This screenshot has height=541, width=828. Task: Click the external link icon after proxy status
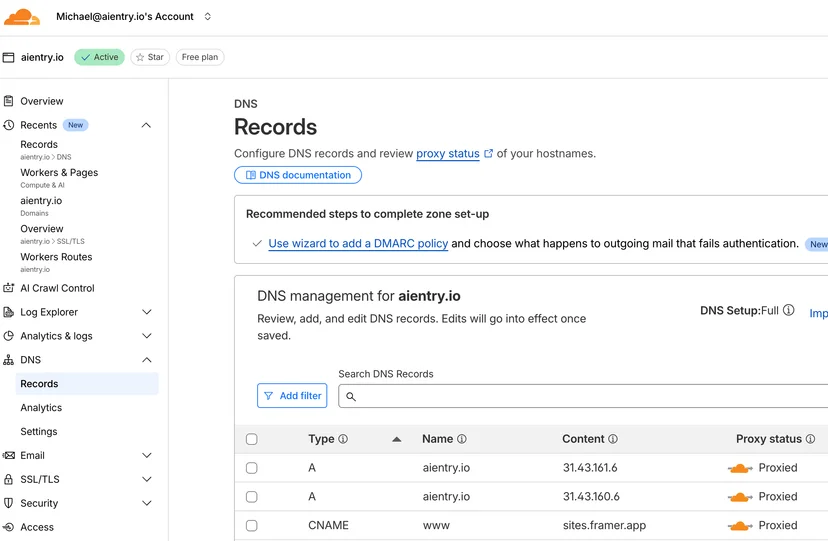point(488,154)
